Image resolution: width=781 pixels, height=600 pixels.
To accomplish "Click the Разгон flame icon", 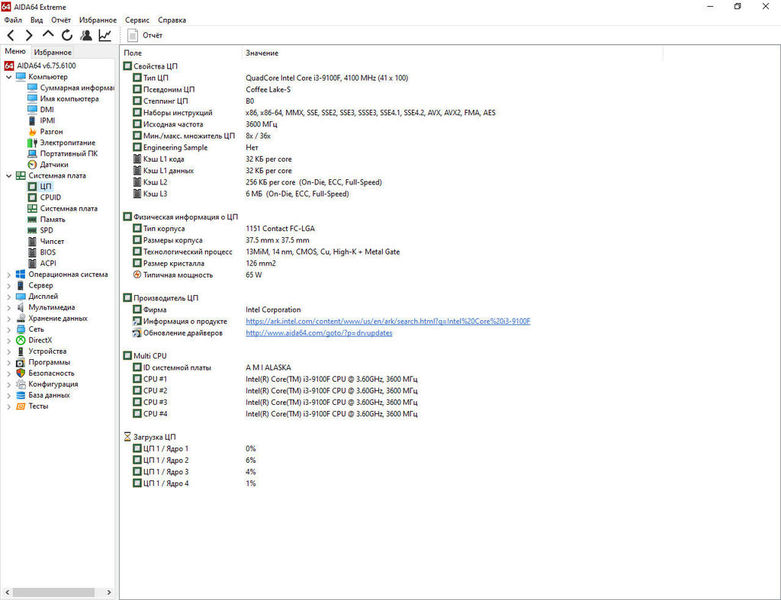I will (x=32, y=131).
